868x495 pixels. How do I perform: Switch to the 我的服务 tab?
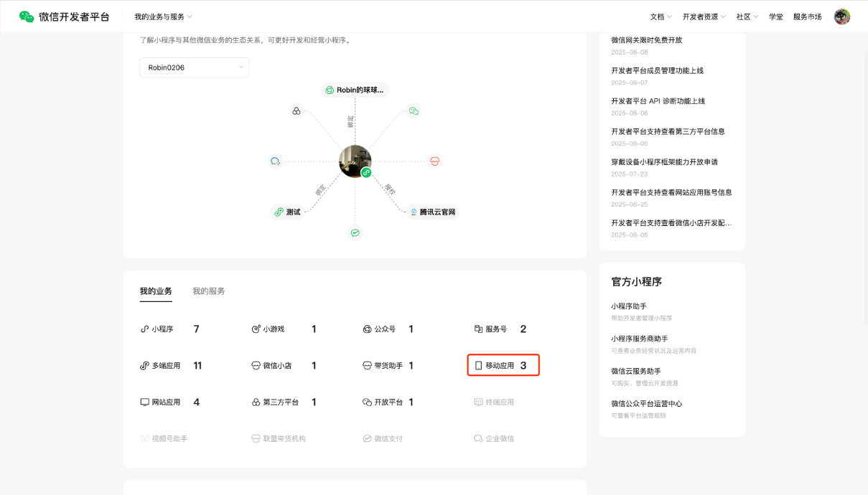tap(208, 291)
